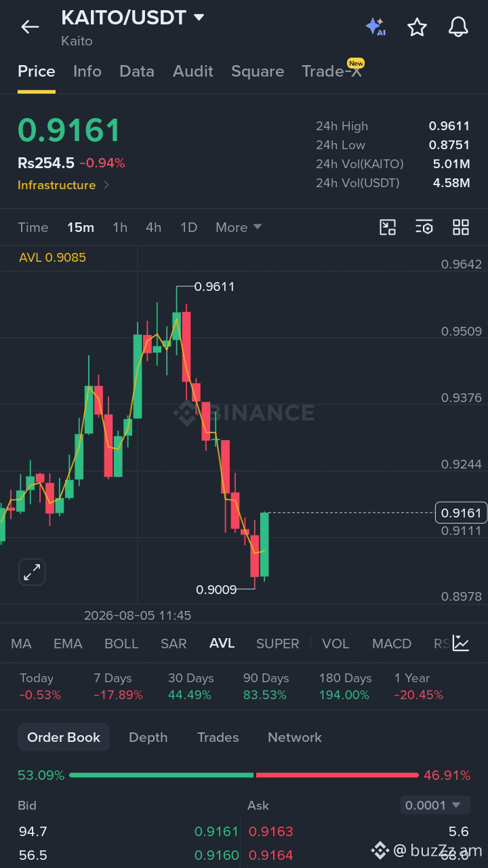
Task: Open the Infrastructure tag link
Action: pyautogui.click(x=57, y=185)
